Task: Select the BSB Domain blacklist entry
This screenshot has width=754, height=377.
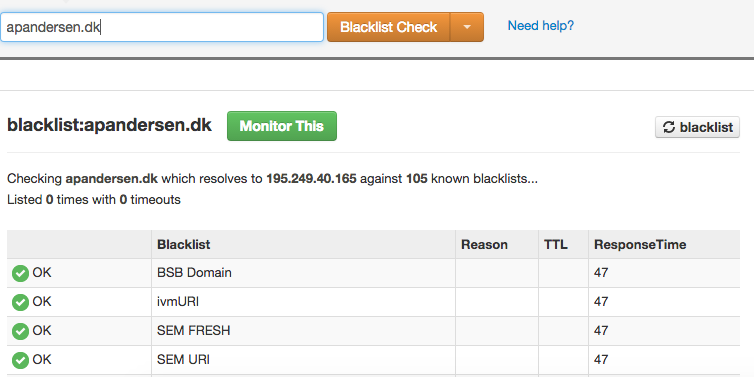Action: 194,273
